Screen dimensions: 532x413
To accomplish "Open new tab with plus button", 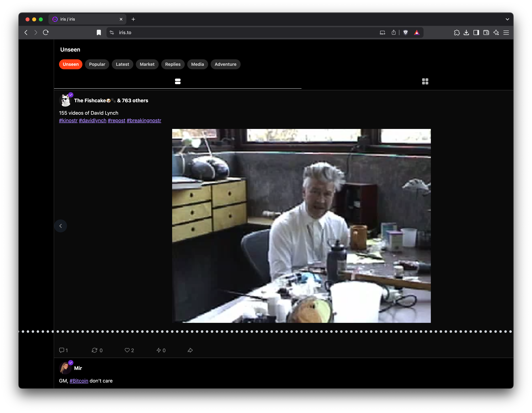I will 133,19.
